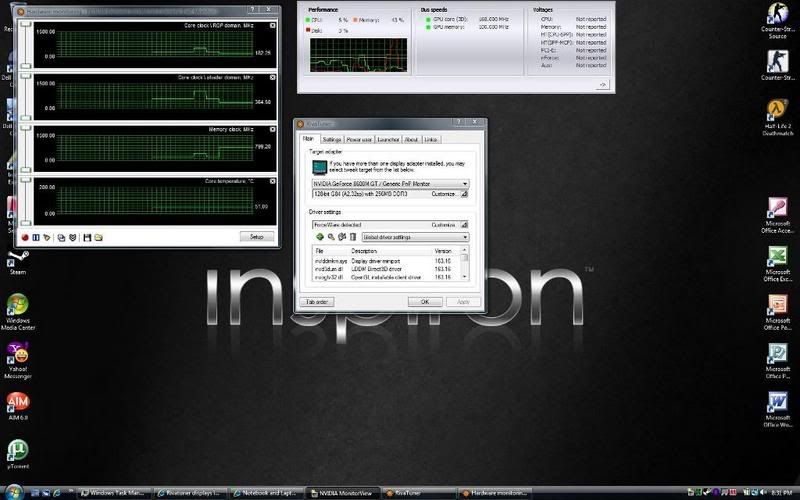800x500 pixels.
Task: Click the copy screenshot icon in monitoring toolbar
Action: [x=61, y=238]
